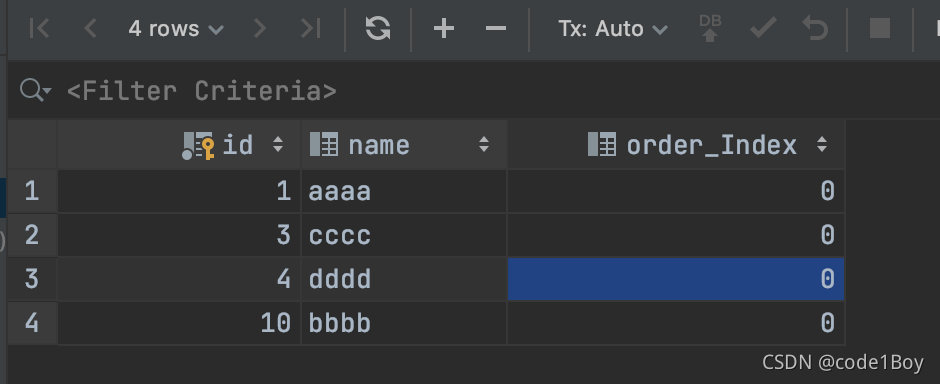This screenshot has height=384, width=940.
Task: Open Tx: Auto transaction mode dropdown
Action: point(613,28)
